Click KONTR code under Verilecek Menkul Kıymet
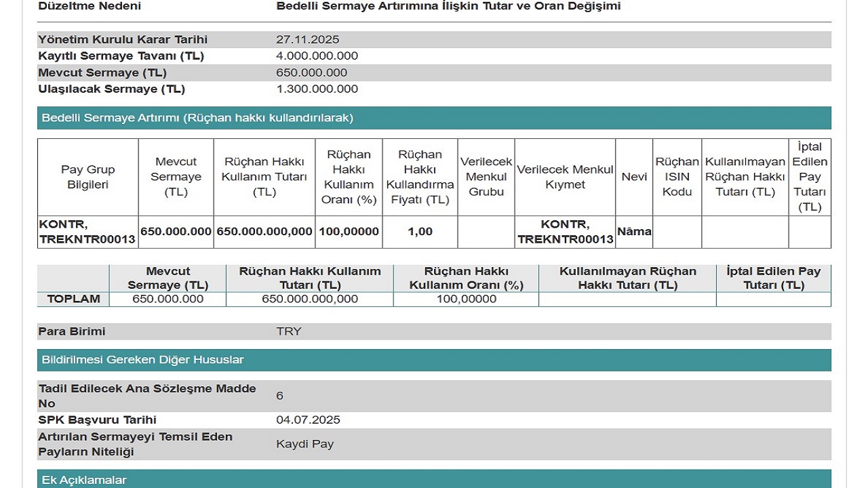The width and height of the screenshot is (868, 488). pos(565,232)
